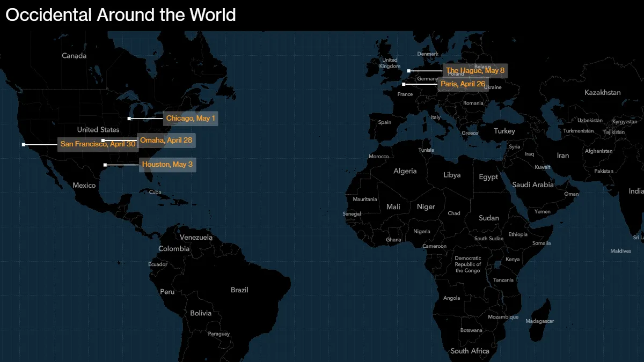Click the Bolivia map label
Image resolution: width=644 pixels, height=362 pixels.
pyautogui.click(x=201, y=313)
